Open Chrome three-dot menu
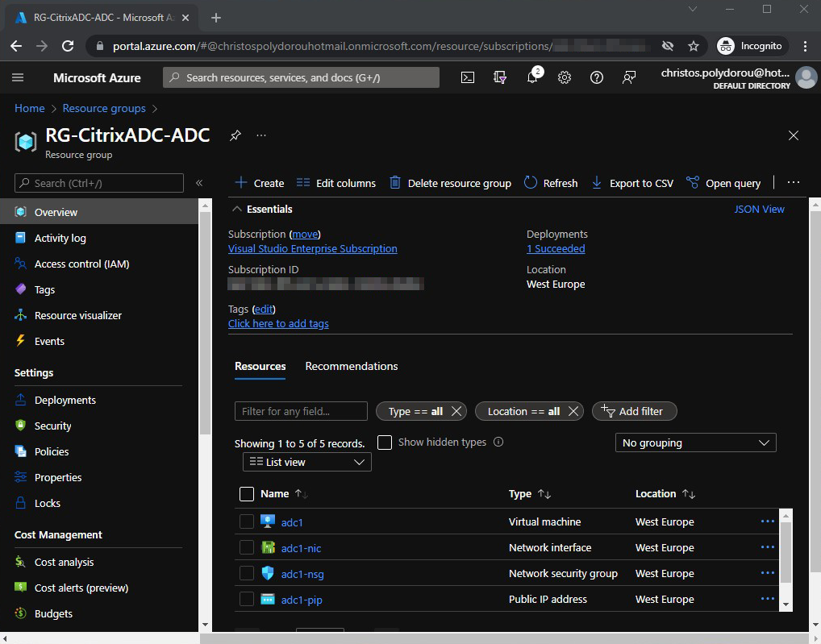Image resolution: width=821 pixels, height=644 pixels. (x=805, y=46)
